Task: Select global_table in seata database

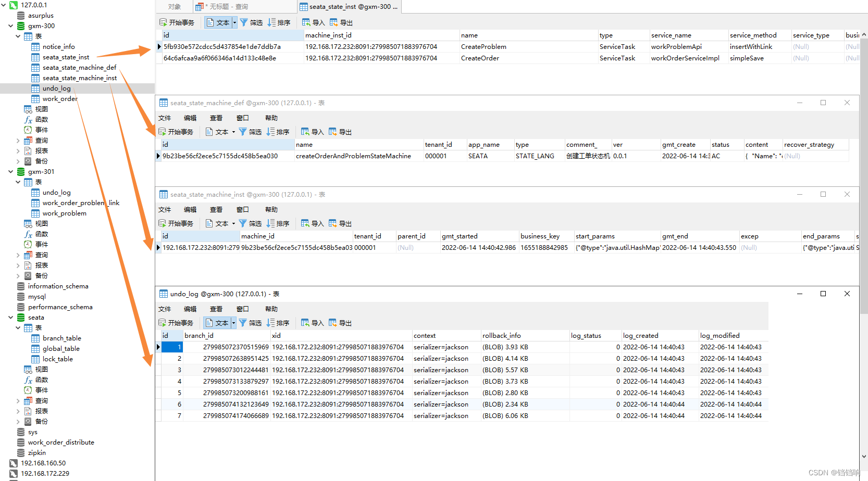Action: [61, 349]
